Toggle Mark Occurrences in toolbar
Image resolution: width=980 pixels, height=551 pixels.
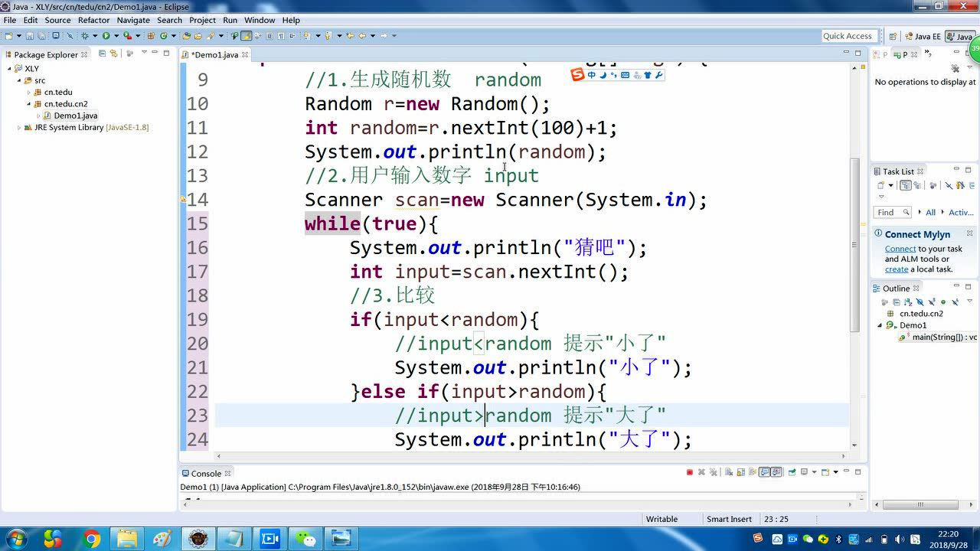246,35
